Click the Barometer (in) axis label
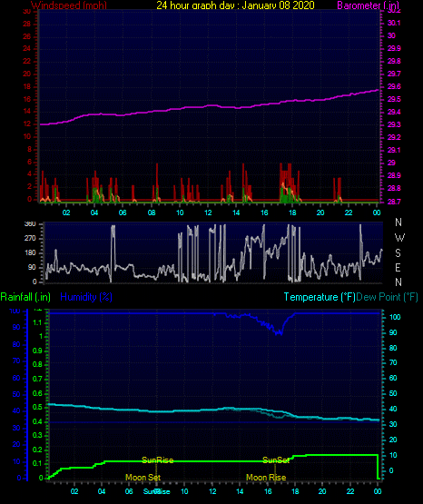 368,5
